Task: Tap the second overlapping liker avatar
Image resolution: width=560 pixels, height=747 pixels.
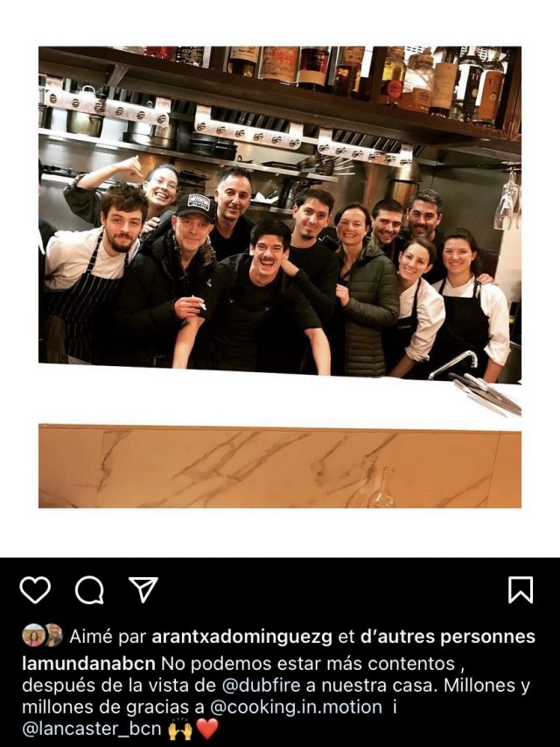Action: pos(53,635)
